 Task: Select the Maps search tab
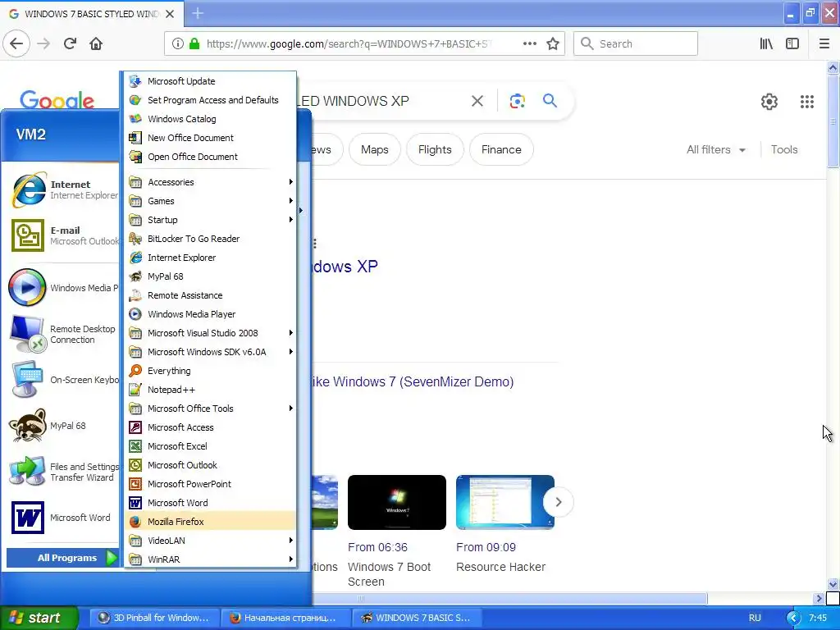(x=374, y=149)
